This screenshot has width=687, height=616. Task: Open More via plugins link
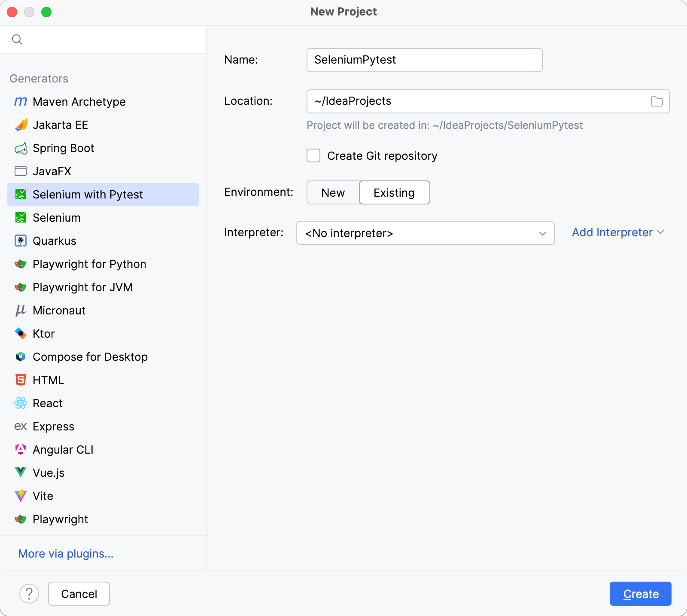click(x=65, y=554)
